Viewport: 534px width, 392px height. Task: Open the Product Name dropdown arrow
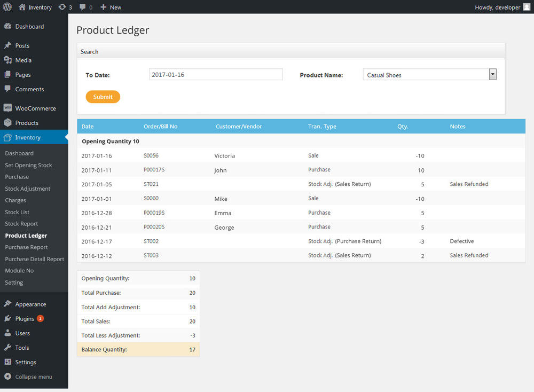[x=492, y=74]
